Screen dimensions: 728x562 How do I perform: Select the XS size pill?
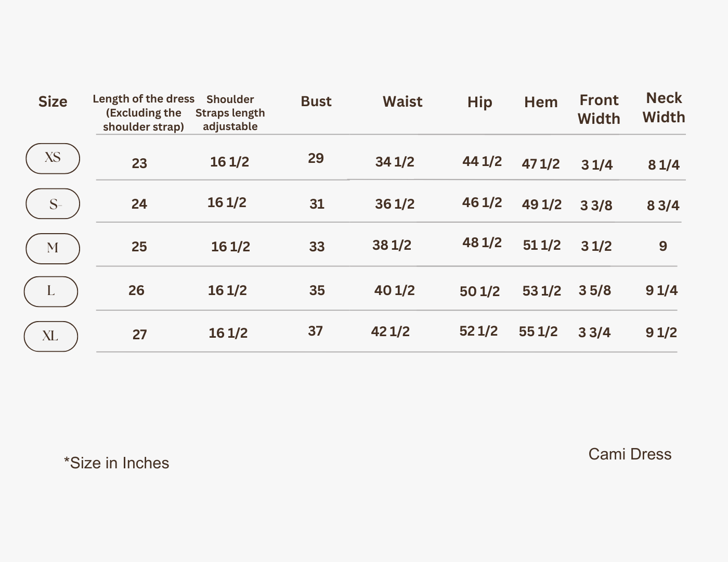[x=53, y=159]
